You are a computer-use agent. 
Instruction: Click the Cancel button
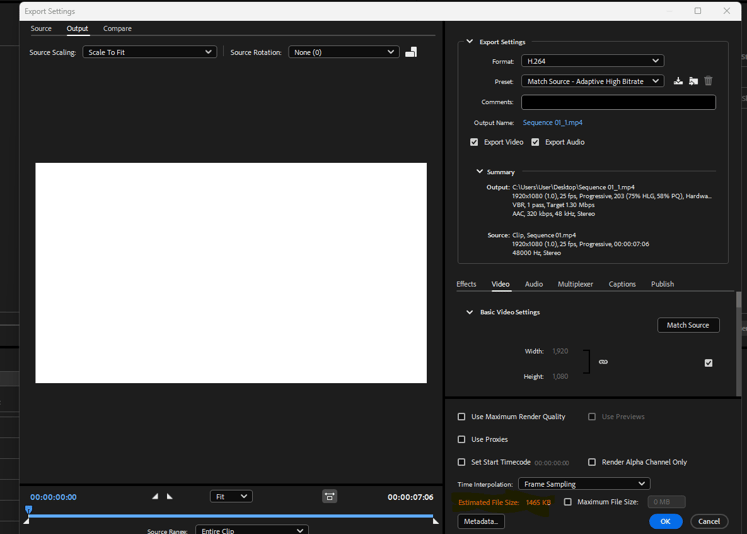click(709, 521)
